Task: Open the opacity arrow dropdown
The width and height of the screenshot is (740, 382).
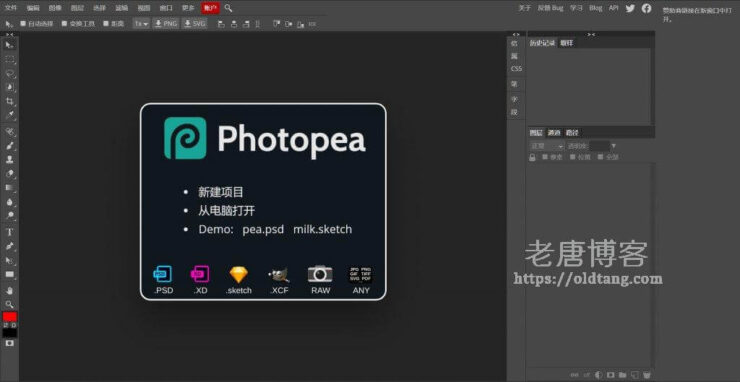Action: (614, 146)
